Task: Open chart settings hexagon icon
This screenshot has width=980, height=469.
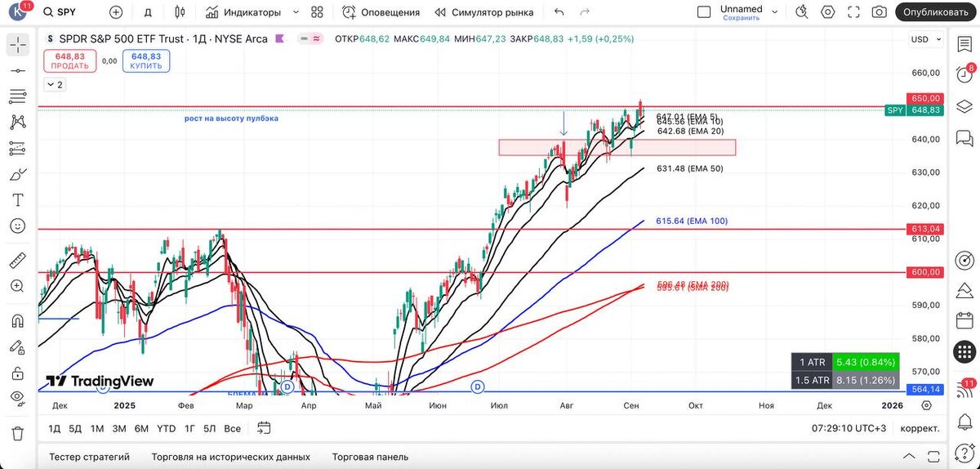Action: [x=828, y=12]
